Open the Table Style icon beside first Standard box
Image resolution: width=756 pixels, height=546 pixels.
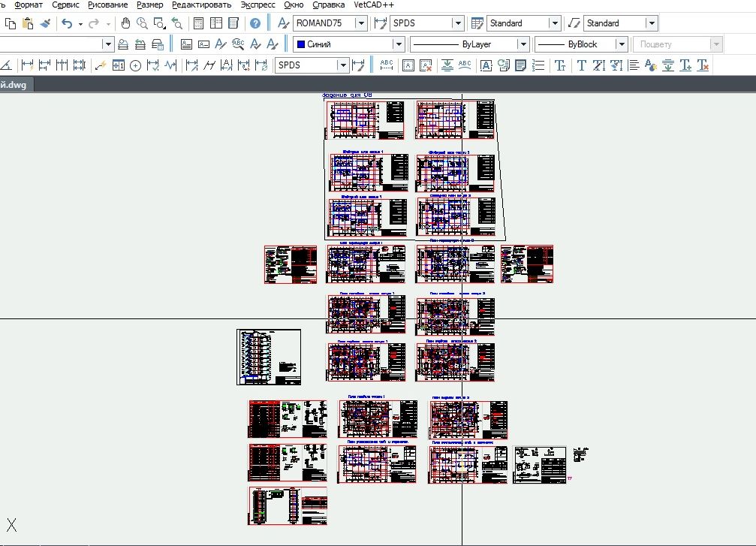(477, 23)
